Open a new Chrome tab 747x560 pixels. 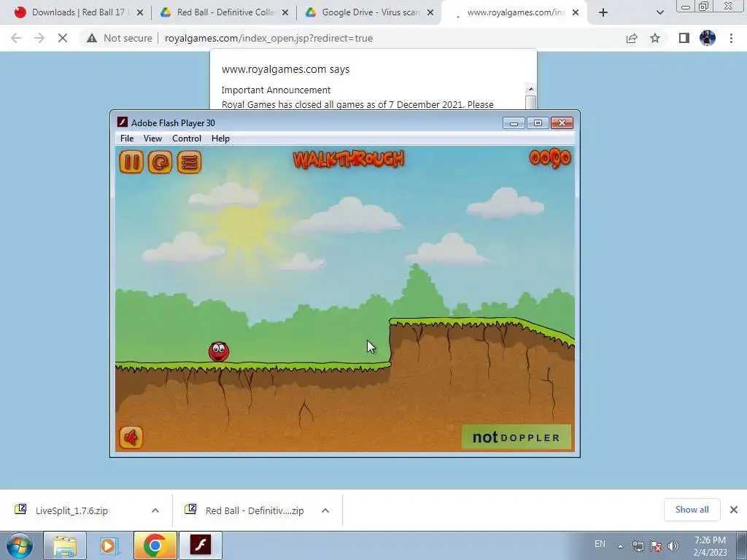coord(603,13)
